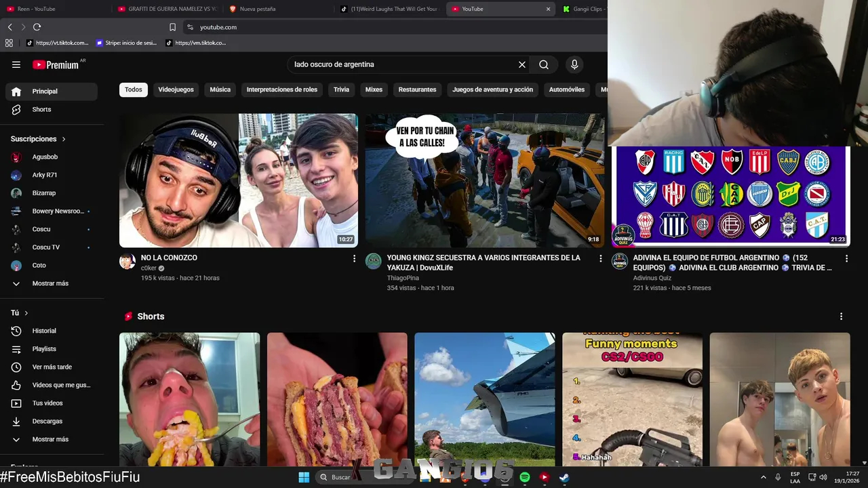
Task: Select Juegos de aventura y acción chip
Action: pyautogui.click(x=492, y=89)
